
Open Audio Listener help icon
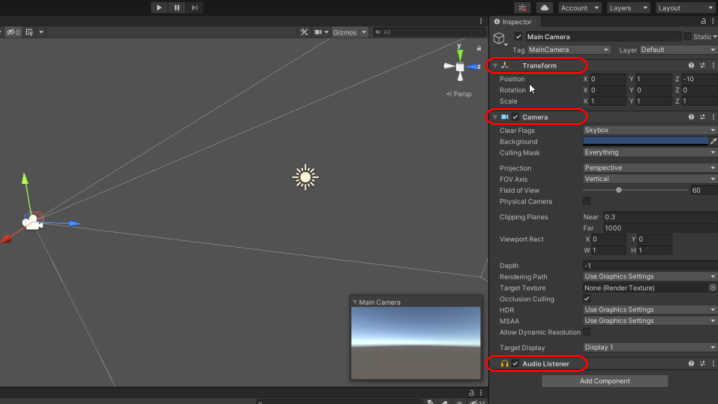(691, 363)
